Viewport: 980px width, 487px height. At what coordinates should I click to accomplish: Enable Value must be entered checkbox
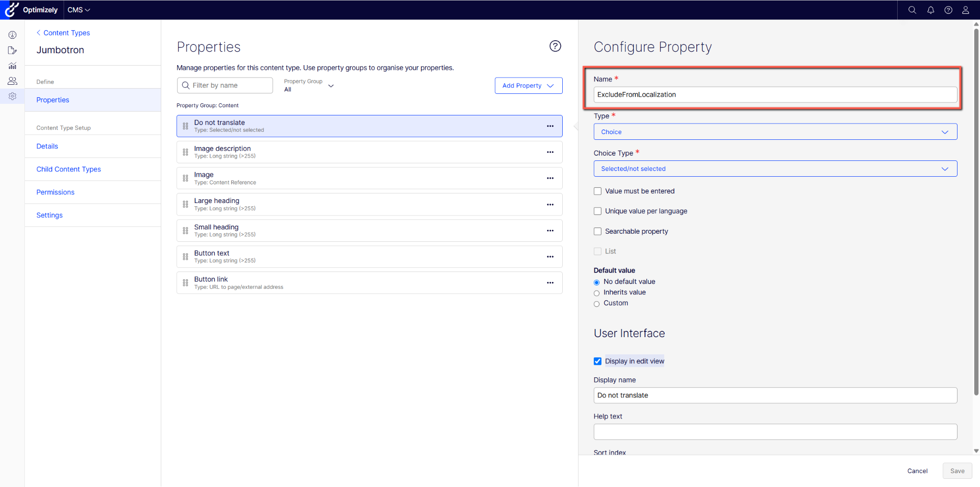coord(598,191)
